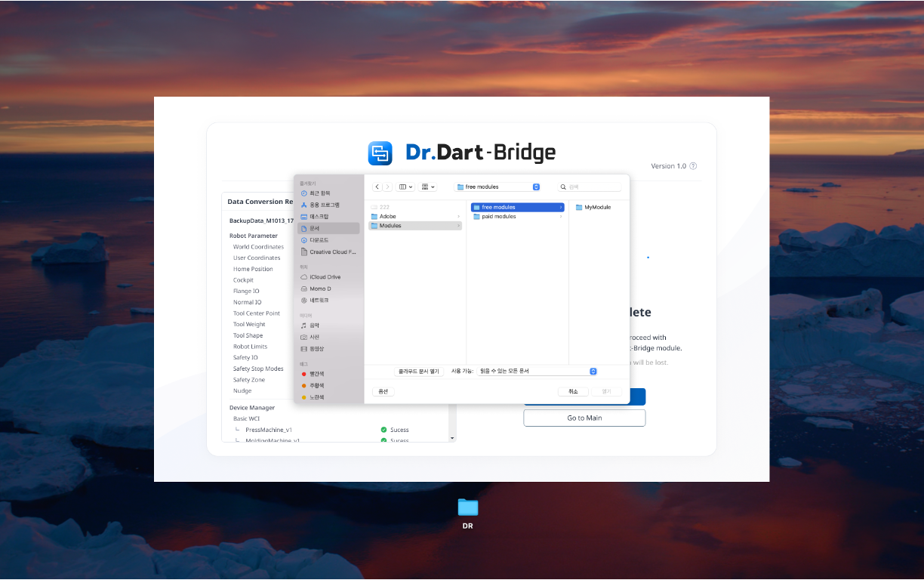
Task: Open 응용 프로그램 in the sidebar
Action: (x=324, y=205)
